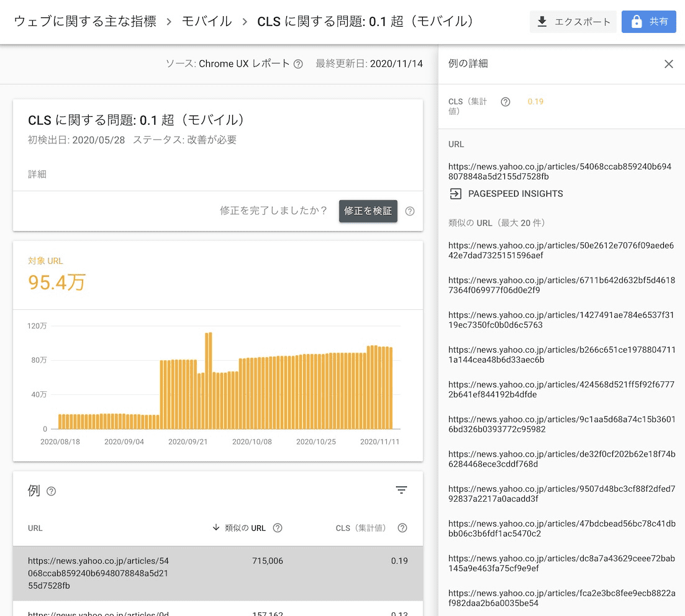
Task: Click the help icon beside 例 heading
Action: 50,491
